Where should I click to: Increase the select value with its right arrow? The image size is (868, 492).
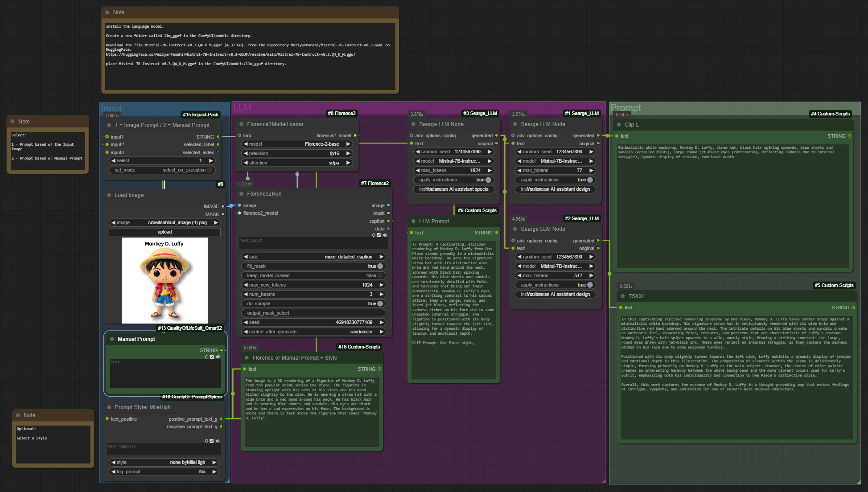pos(211,161)
